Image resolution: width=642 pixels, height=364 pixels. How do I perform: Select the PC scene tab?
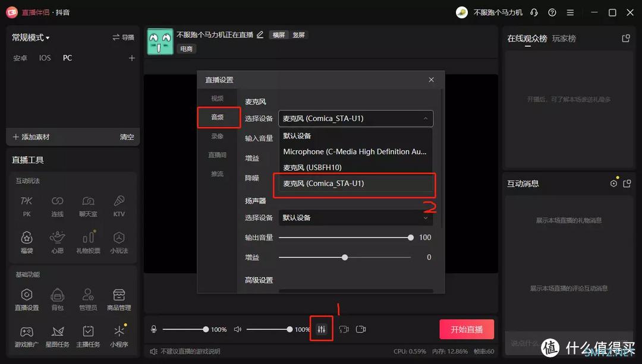pyautogui.click(x=67, y=58)
